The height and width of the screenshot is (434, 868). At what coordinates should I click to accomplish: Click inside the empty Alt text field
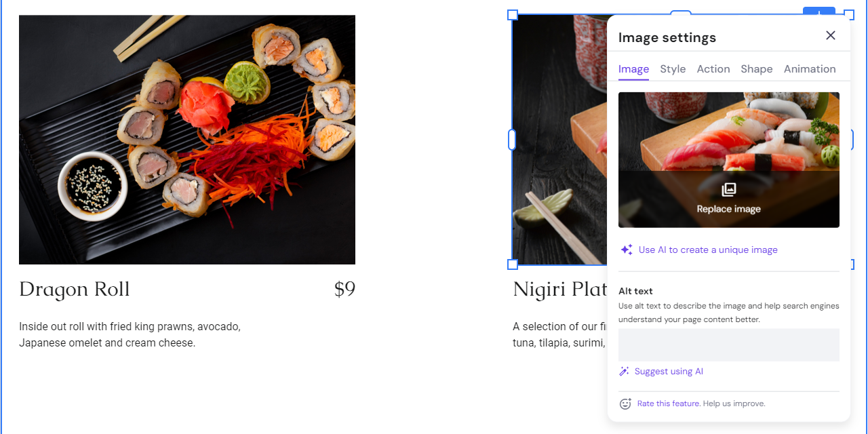coord(729,344)
